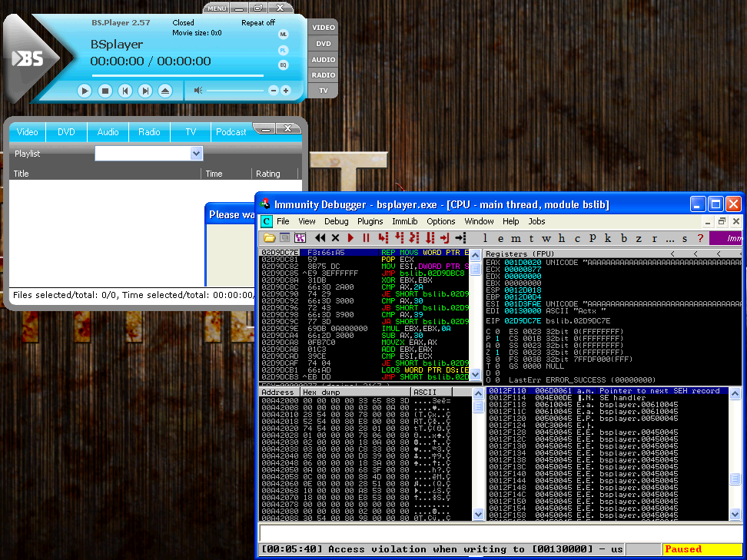Image resolution: width=747 pixels, height=560 pixels.
Task: Switch to Video tab in playlist window
Action: [27, 132]
